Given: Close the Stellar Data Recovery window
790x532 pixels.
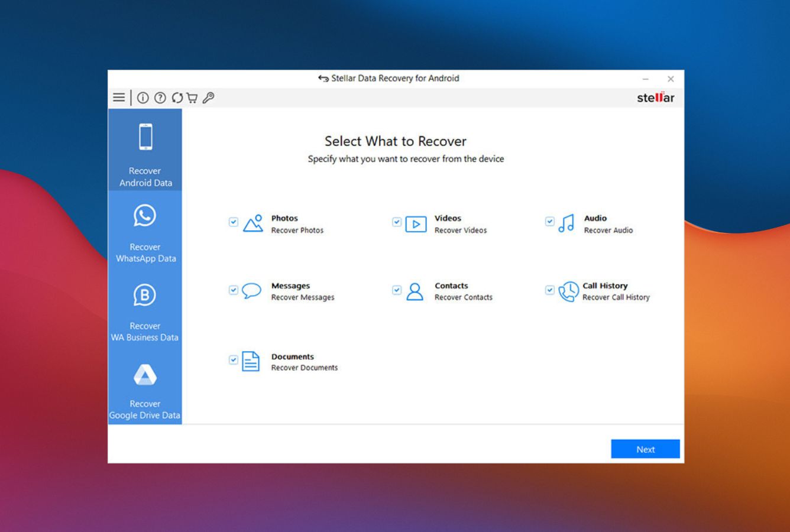Looking at the screenshot, I should point(671,79).
